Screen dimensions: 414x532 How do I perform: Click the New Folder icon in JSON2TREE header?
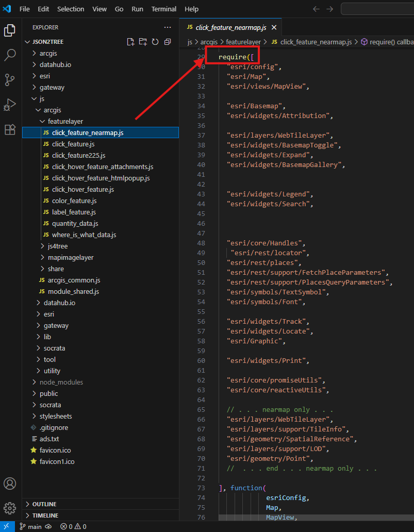(143, 42)
